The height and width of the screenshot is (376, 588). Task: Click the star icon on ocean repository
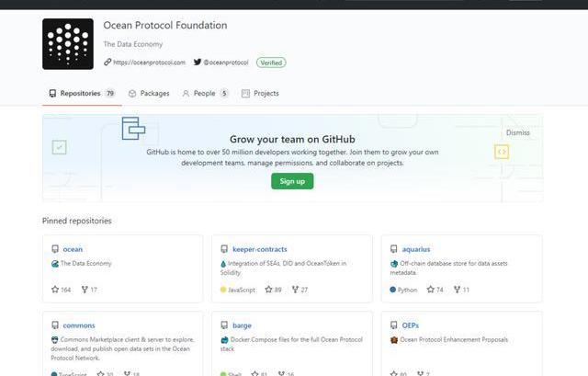click(55, 290)
